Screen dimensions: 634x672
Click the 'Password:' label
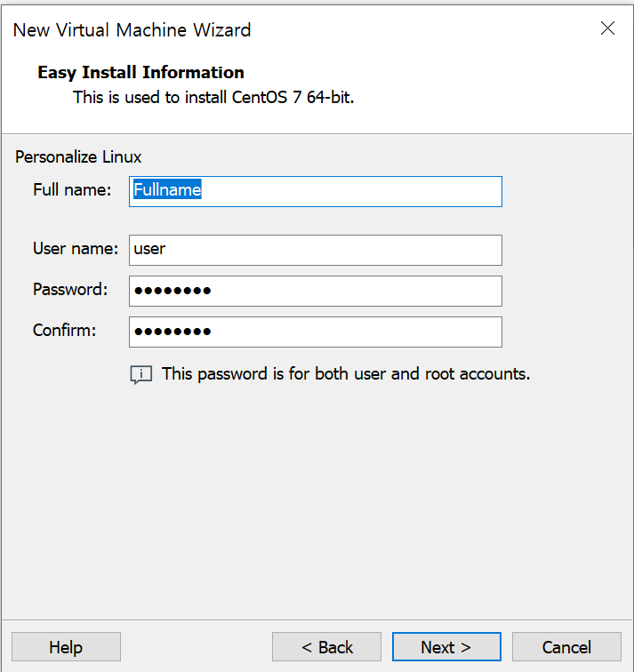pos(70,289)
